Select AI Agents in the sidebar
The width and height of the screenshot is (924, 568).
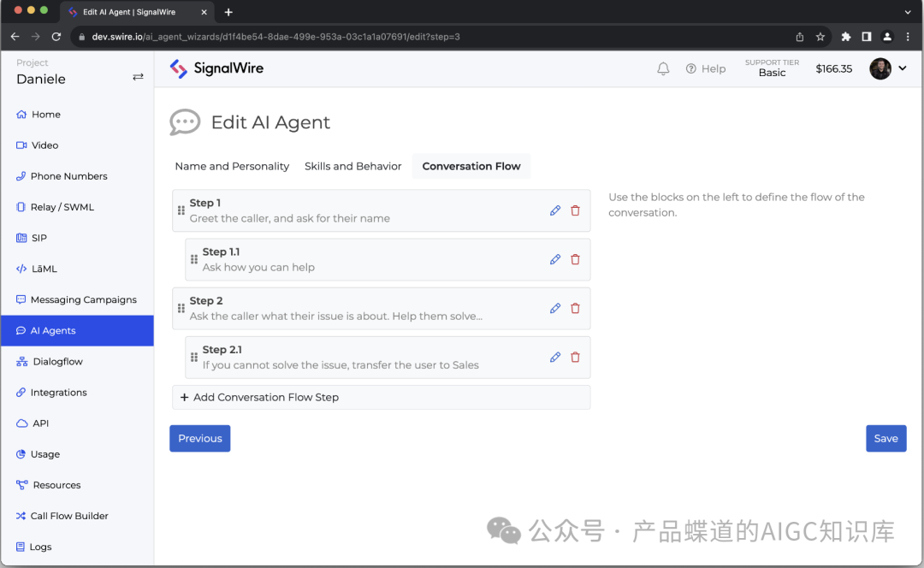(x=77, y=330)
